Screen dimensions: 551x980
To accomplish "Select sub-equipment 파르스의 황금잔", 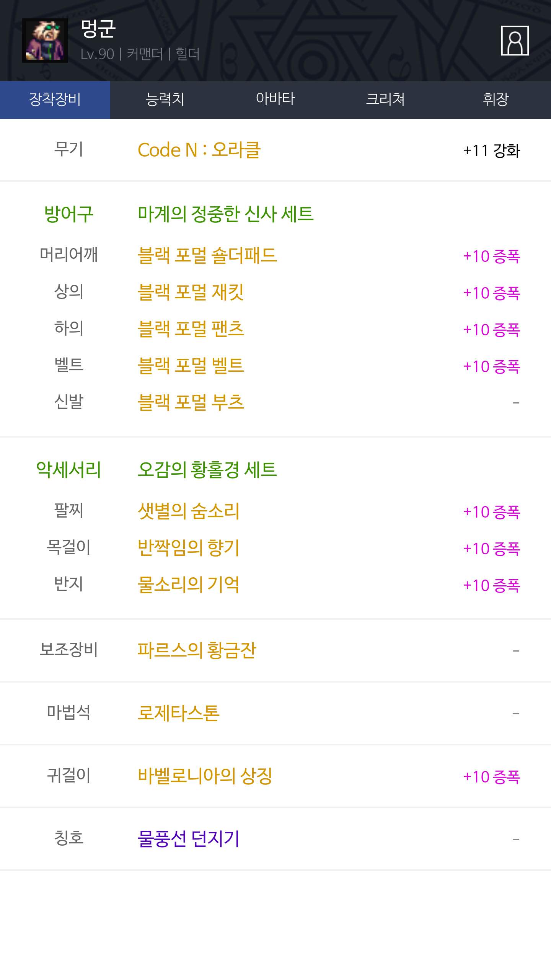I will [197, 650].
